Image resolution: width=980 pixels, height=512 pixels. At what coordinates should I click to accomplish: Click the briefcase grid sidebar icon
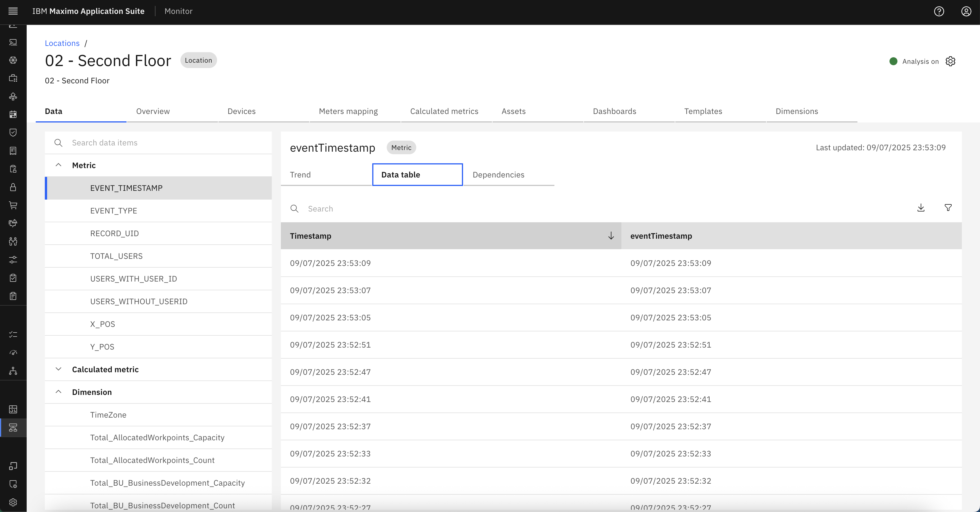[x=13, y=78]
